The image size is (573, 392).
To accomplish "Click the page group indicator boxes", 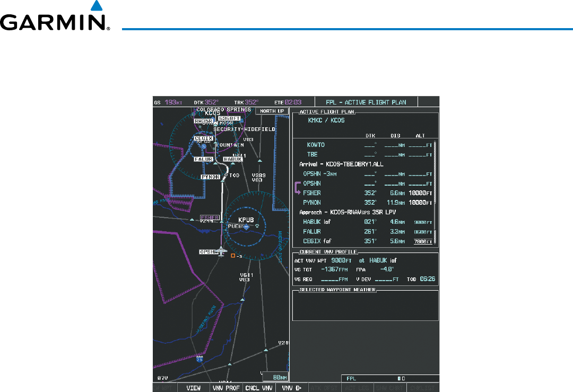I will point(401,379).
